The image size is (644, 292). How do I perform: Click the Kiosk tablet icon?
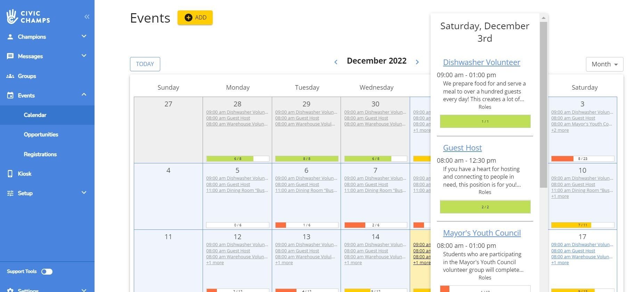(x=10, y=174)
